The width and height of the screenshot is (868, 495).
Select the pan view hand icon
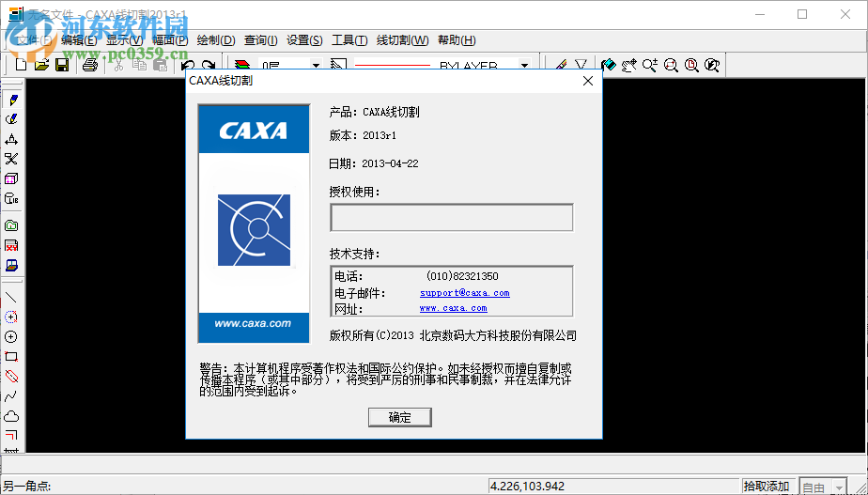click(x=628, y=65)
